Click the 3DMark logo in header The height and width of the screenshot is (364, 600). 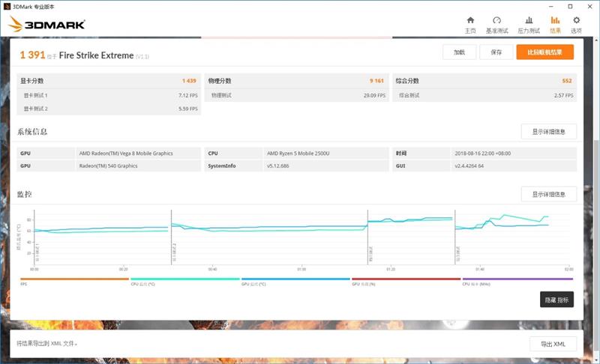pyautogui.click(x=46, y=25)
